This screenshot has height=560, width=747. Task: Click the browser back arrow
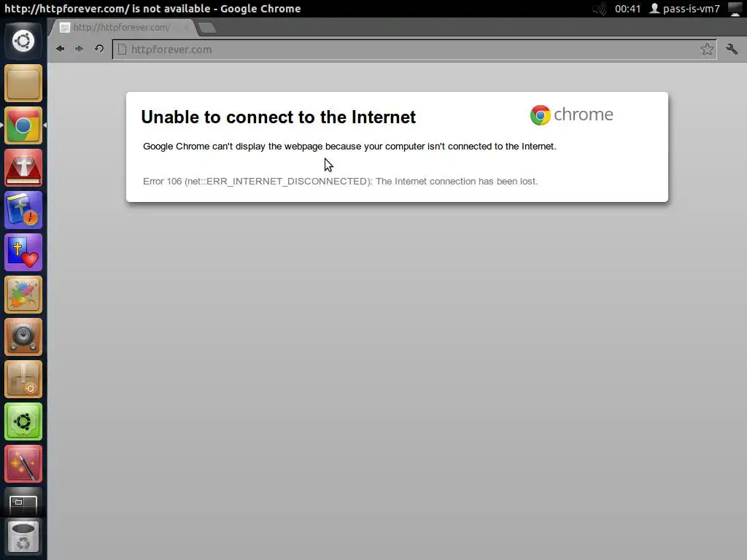pos(60,49)
